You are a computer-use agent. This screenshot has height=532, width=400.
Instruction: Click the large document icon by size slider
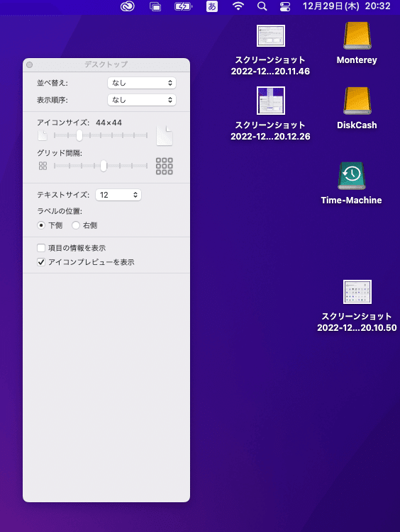(x=165, y=136)
